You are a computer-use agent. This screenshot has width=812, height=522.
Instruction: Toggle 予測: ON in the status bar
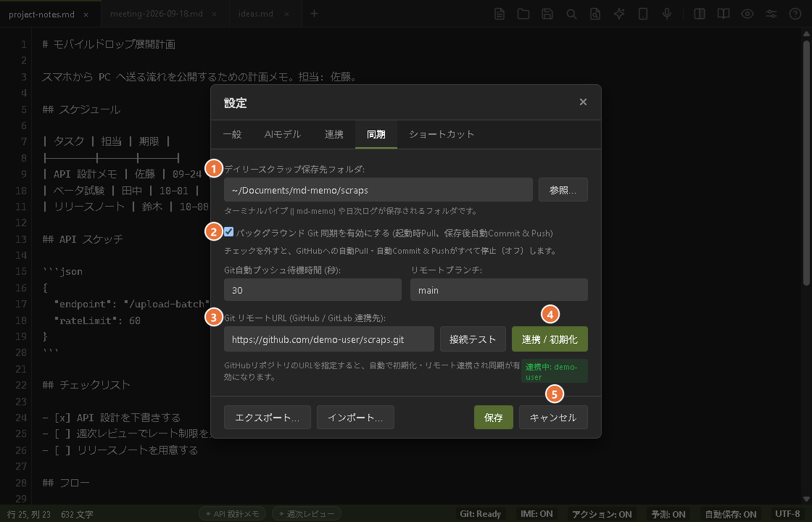click(x=668, y=514)
